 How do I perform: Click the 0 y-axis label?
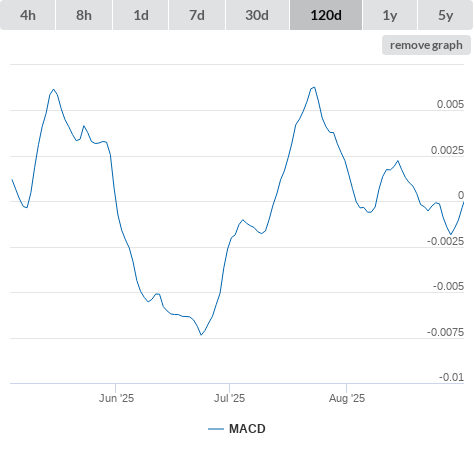coord(461,195)
